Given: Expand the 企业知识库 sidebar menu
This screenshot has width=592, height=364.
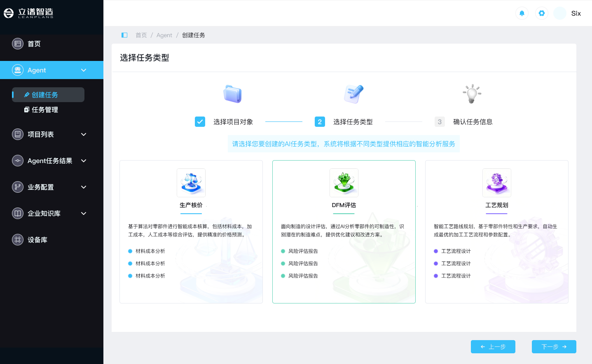Looking at the screenshot, I should [84, 214].
